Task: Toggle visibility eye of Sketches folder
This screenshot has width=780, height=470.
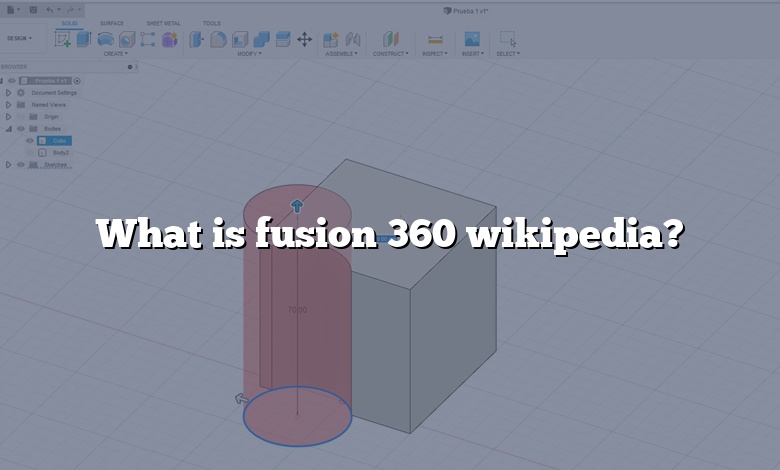Action: [21, 165]
